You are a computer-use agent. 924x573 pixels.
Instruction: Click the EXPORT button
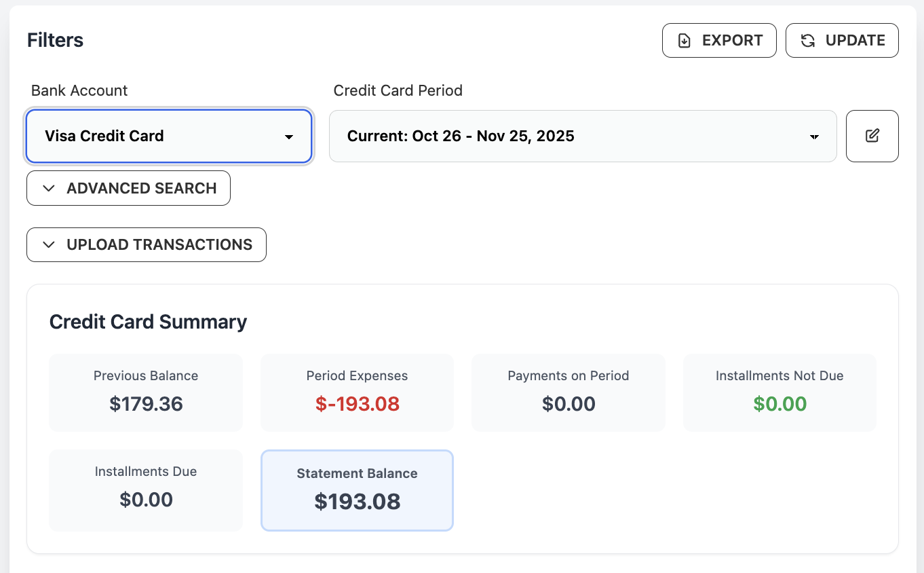(719, 40)
